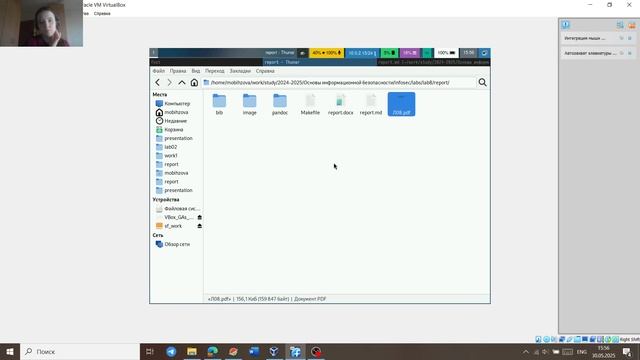Show hidden tray icons chevron
This screenshot has width=640, height=360.
[526, 352]
